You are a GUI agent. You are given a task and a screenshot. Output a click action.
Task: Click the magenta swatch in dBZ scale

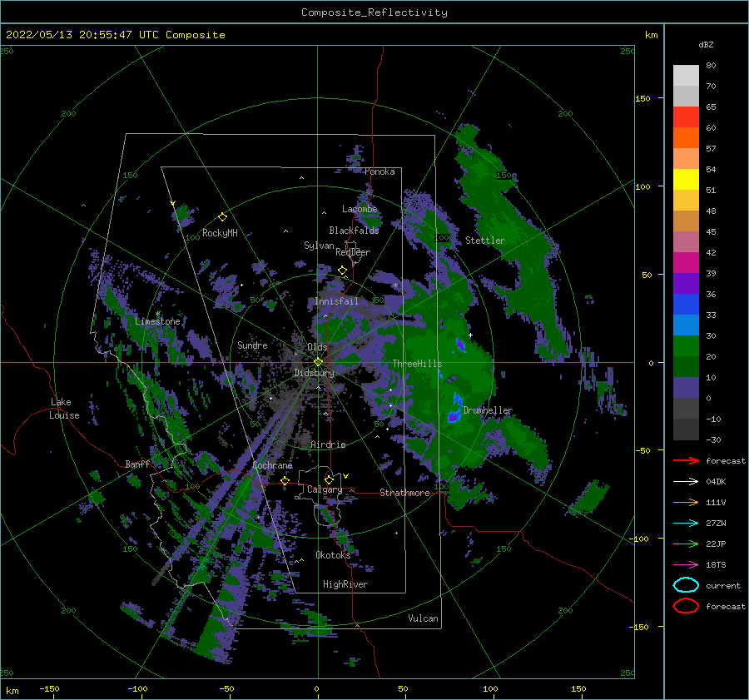(x=686, y=263)
